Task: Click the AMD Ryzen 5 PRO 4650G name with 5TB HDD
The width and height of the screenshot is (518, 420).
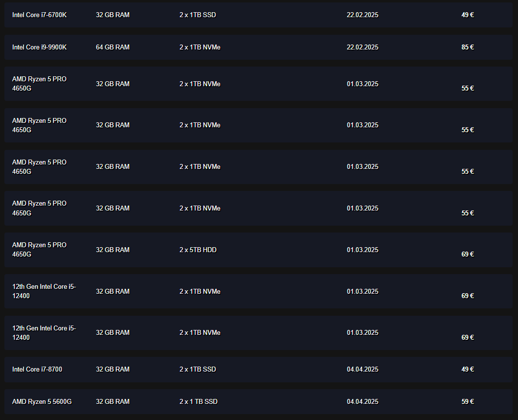Action: (x=39, y=250)
